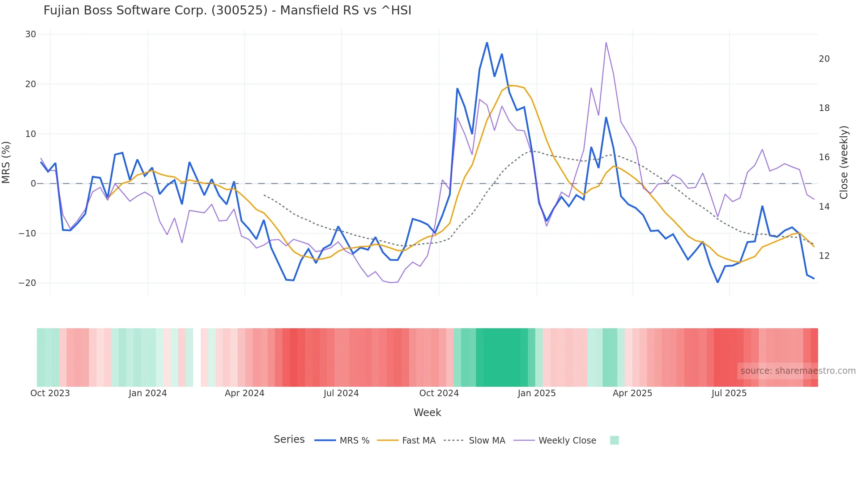Click the Apr 2025 x-axis label
The height and width of the screenshot is (488, 868).
[632, 393]
